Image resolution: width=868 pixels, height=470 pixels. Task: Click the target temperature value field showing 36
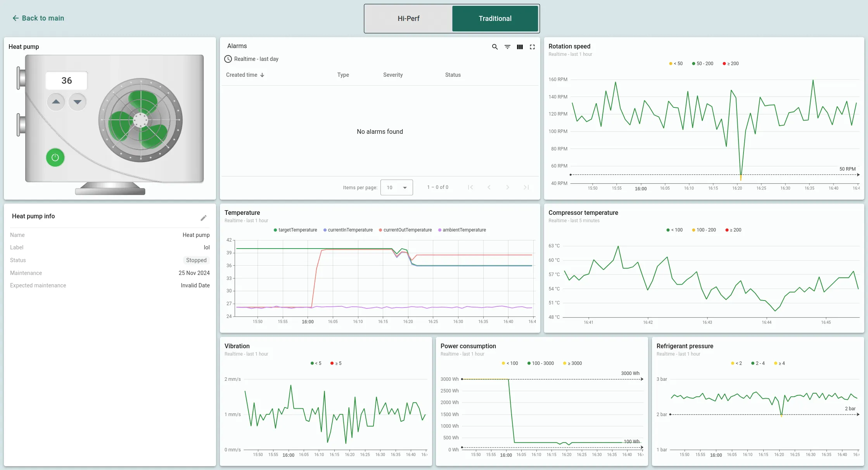pos(66,81)
